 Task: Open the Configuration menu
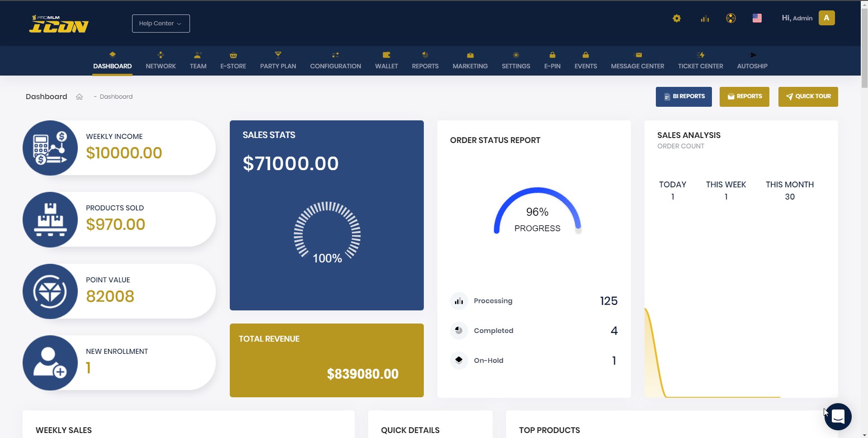point(335,61)
